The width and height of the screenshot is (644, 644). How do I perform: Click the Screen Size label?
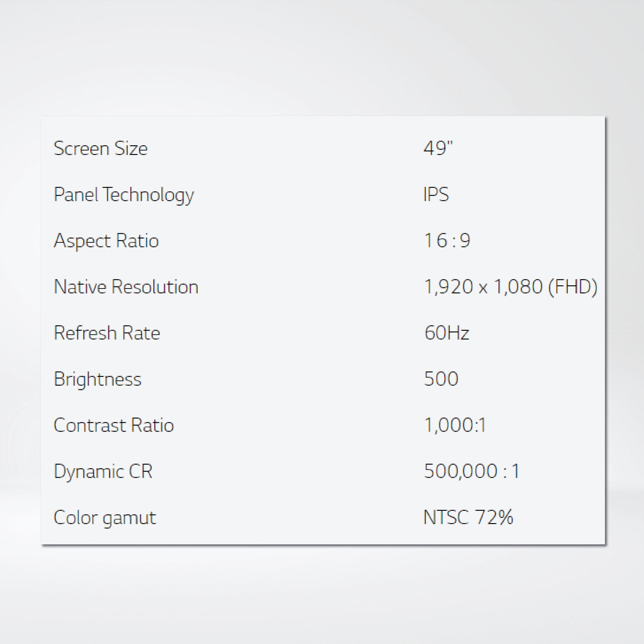pyautogui.click(x=100, y=148)
